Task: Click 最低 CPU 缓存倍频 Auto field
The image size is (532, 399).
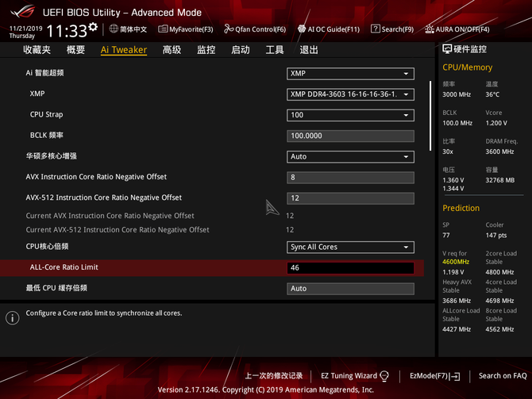Action: point(350,289)
